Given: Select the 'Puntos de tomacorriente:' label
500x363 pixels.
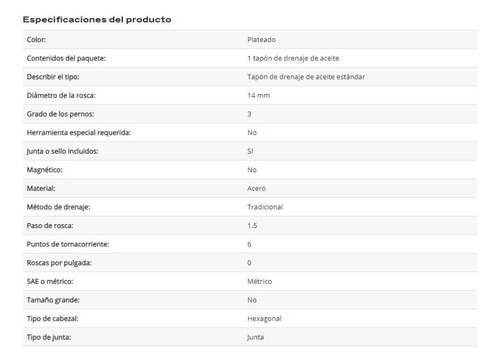Looking at the screenshot, I should click(68, 244).
